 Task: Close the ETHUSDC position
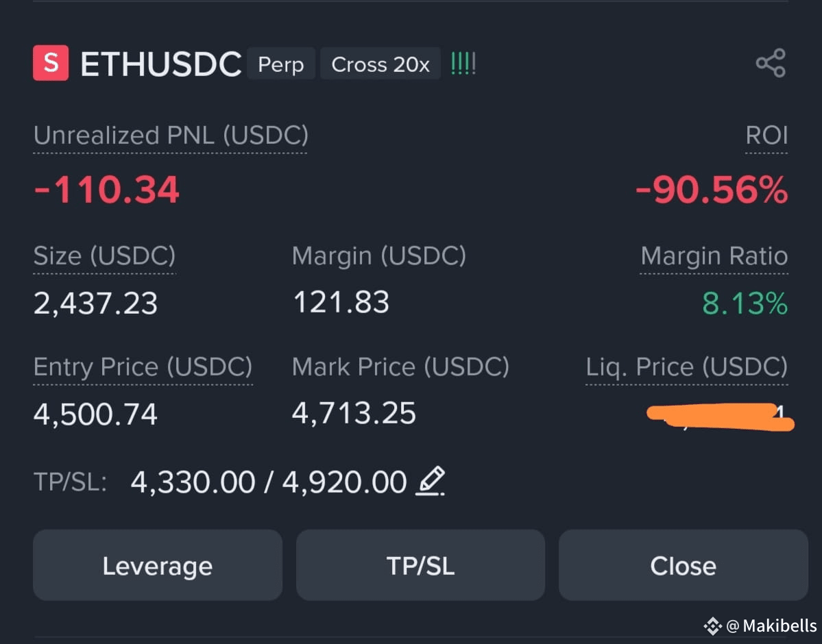[x=683, y=565]
